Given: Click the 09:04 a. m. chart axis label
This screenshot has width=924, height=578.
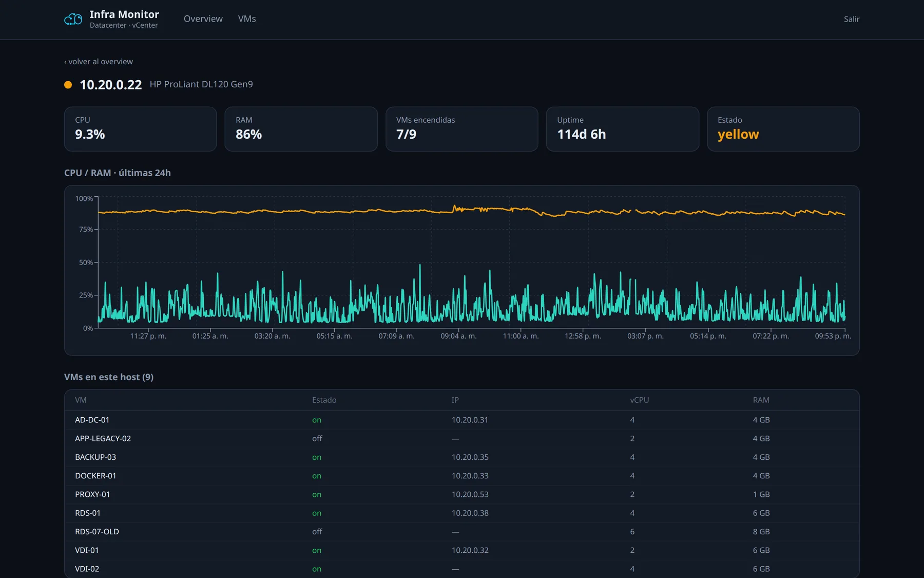Looking at the screenshot, I should pos(458,336).
